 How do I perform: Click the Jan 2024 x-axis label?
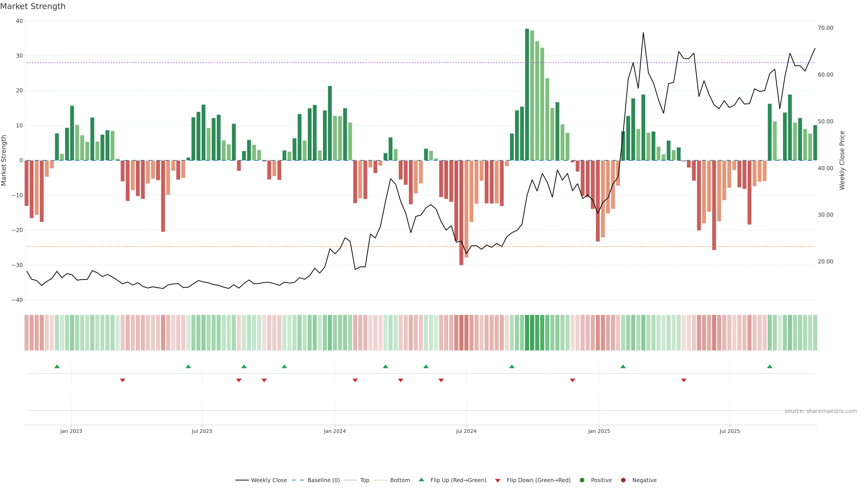[x=335, y=431]
